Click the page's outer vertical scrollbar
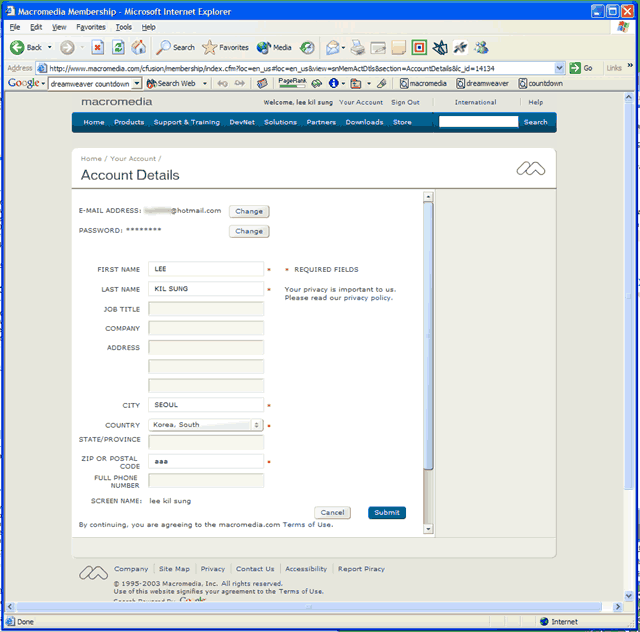Screen dimensions: 640x632 point(629,296)
